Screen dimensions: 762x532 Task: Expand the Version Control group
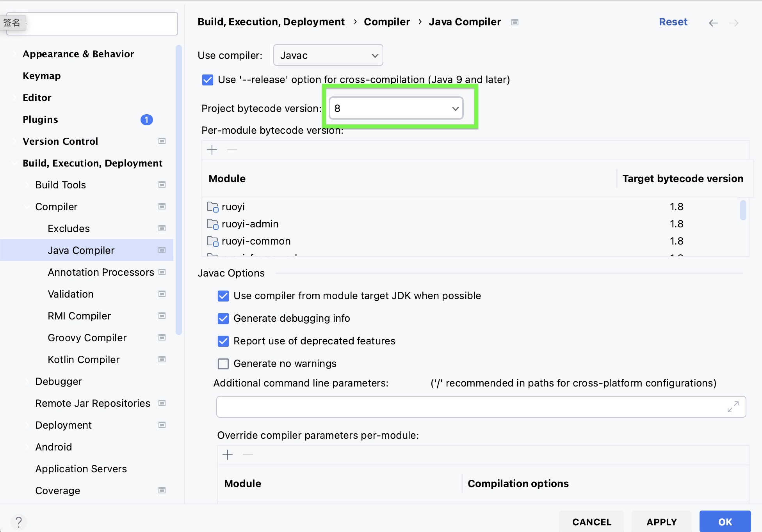(x=15, y=141)
